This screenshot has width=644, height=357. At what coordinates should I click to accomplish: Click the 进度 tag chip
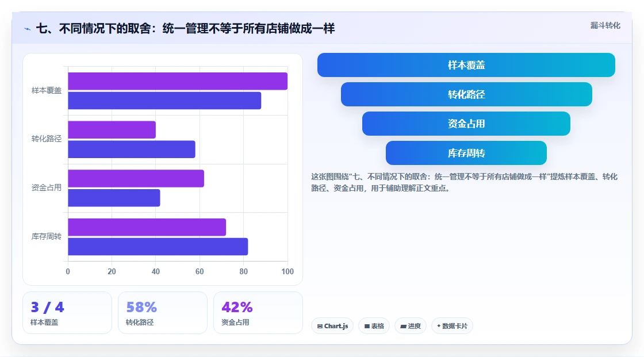coord(411,326)
